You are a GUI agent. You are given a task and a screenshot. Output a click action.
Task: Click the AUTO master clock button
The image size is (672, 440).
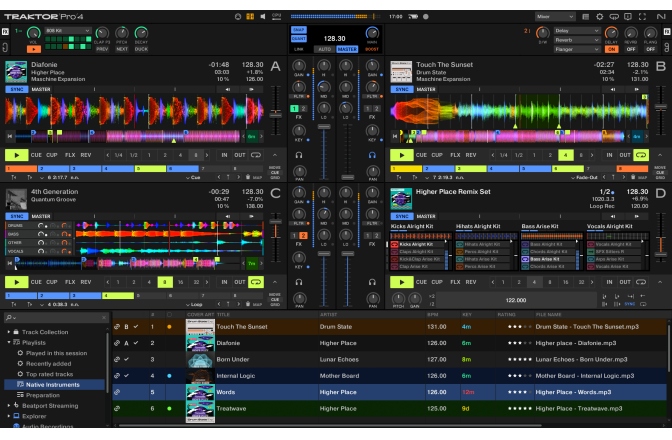(324, 49)
